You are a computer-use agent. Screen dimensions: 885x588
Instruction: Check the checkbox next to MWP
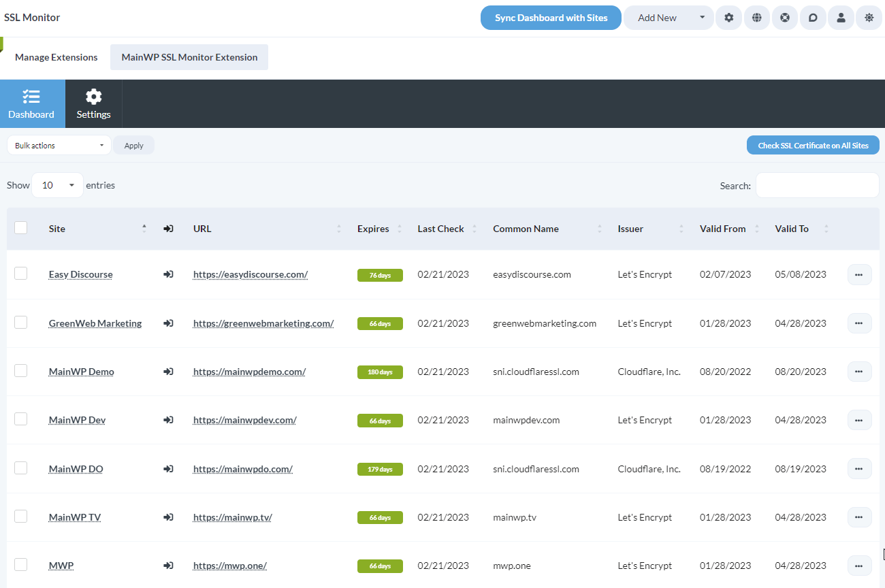pos(20,565)
